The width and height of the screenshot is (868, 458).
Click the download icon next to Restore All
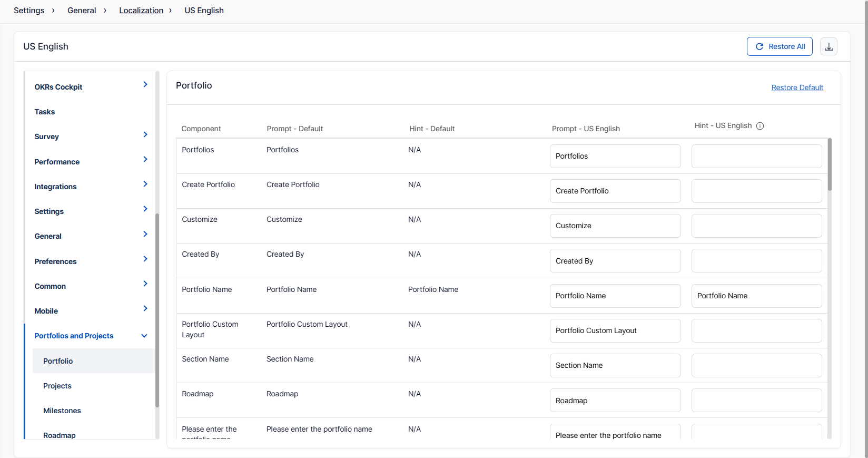[828, 46]
